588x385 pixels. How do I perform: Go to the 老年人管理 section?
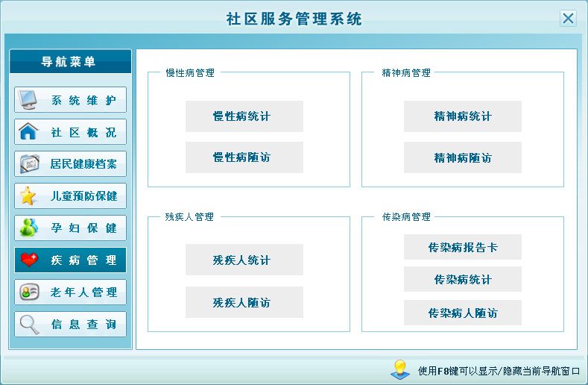click(71, 292)
